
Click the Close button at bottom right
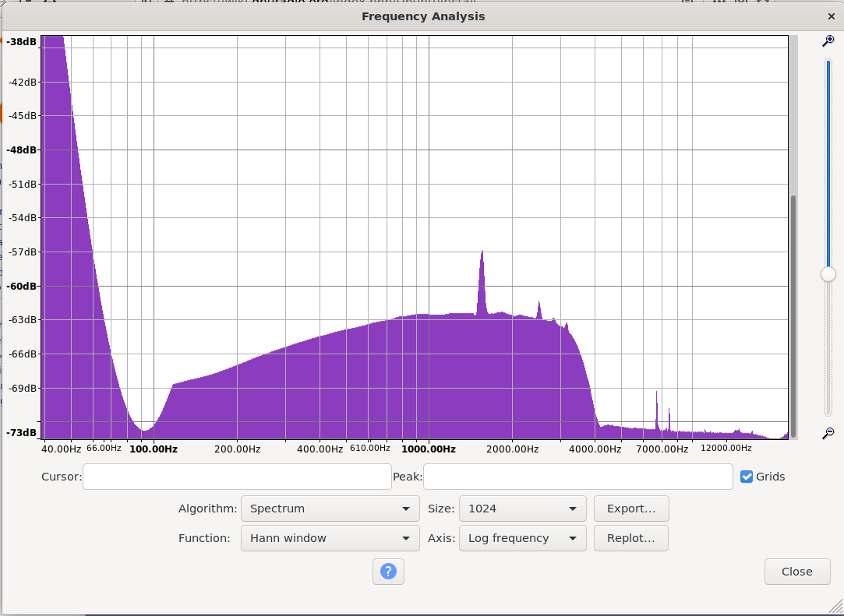click(x=796, y=572)
